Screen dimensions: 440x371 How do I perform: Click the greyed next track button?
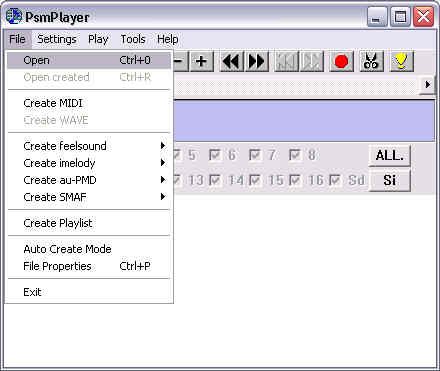312,61
